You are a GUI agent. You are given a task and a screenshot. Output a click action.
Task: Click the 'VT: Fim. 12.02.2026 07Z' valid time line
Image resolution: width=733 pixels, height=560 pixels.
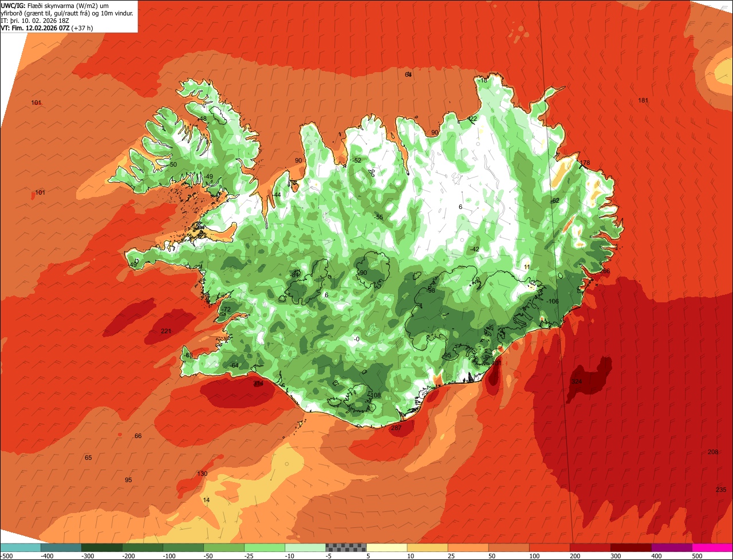click(47, 27)
